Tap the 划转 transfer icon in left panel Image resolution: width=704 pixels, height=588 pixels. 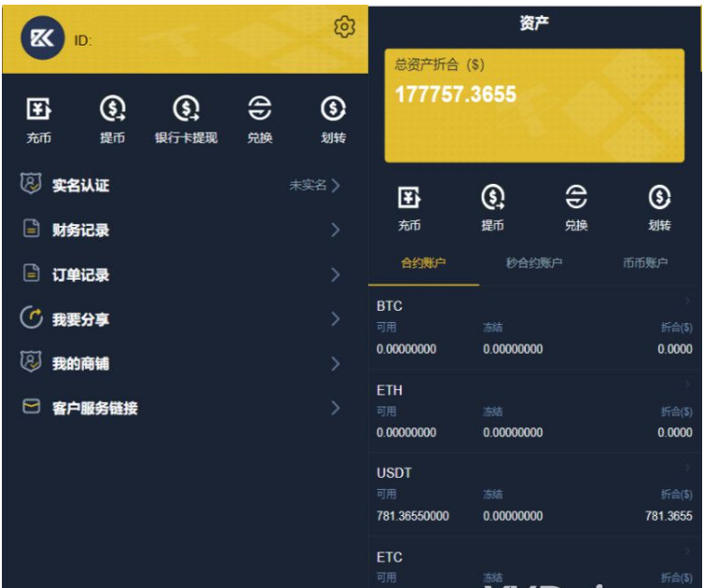point(333,111)
